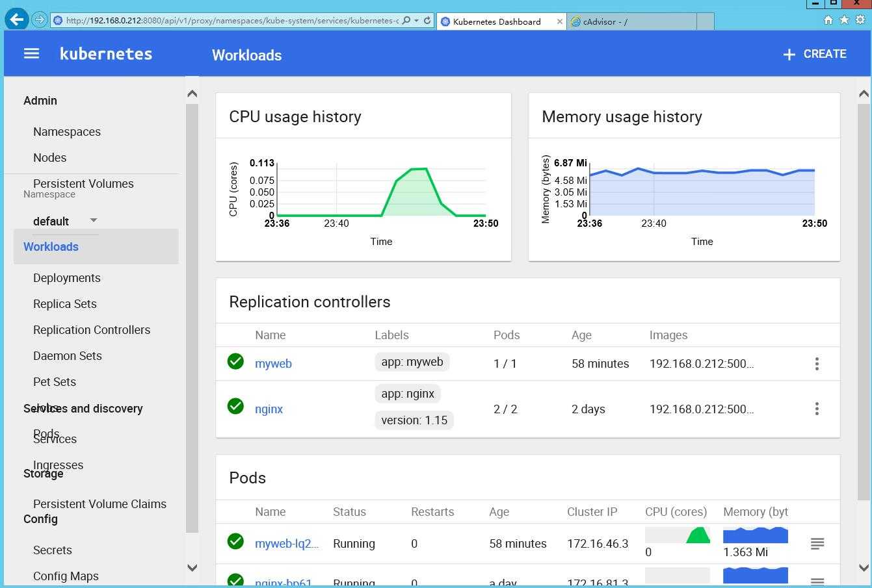Click the kubernetes logo text
The image size is (872, 588).
[x=106, y=54]
